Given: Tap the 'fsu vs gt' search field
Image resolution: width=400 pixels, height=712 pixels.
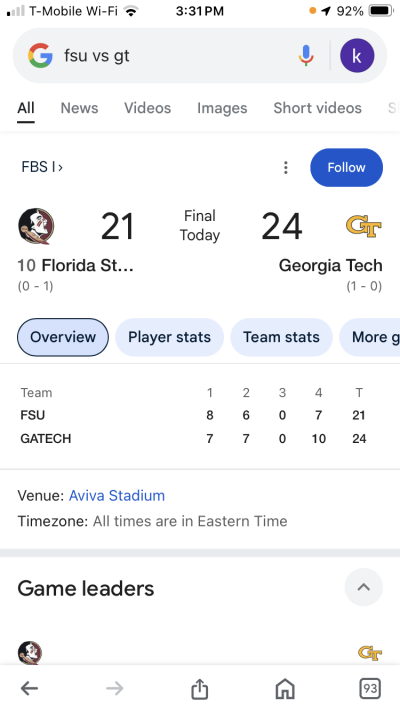Looking at the screenshot, I should (x=177, y=55).
